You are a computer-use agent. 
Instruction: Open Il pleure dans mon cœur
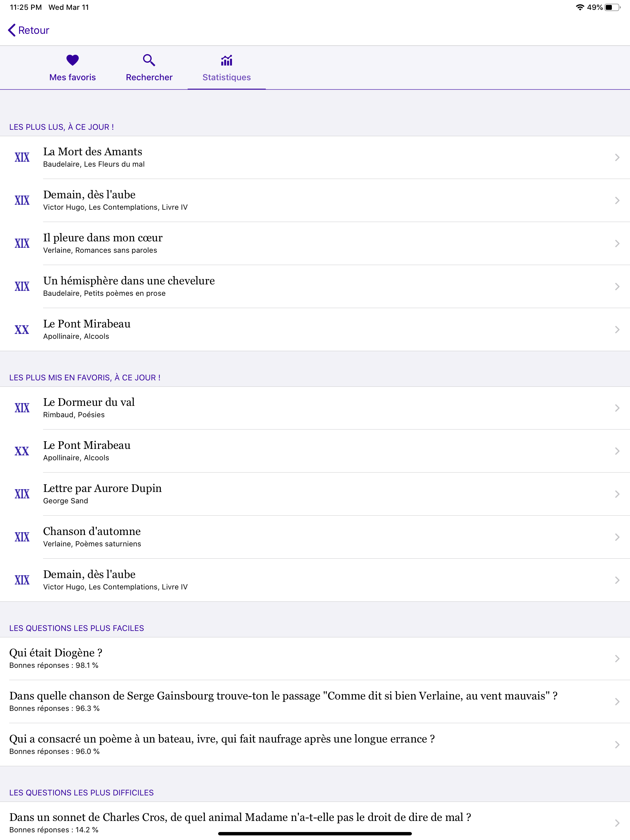point(315,244)
